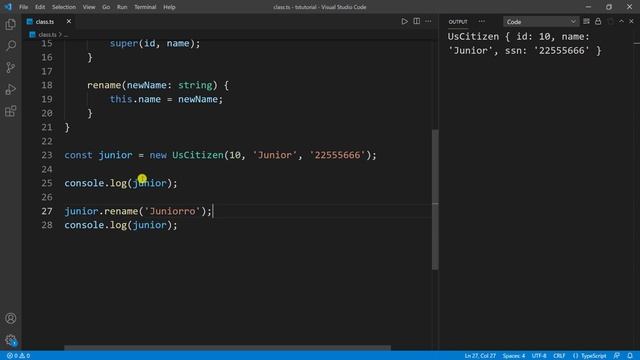Click the VS Code logo icon
Image resolution: width=640 pixels, height=360 pixels.
click(x=8, y=7)
